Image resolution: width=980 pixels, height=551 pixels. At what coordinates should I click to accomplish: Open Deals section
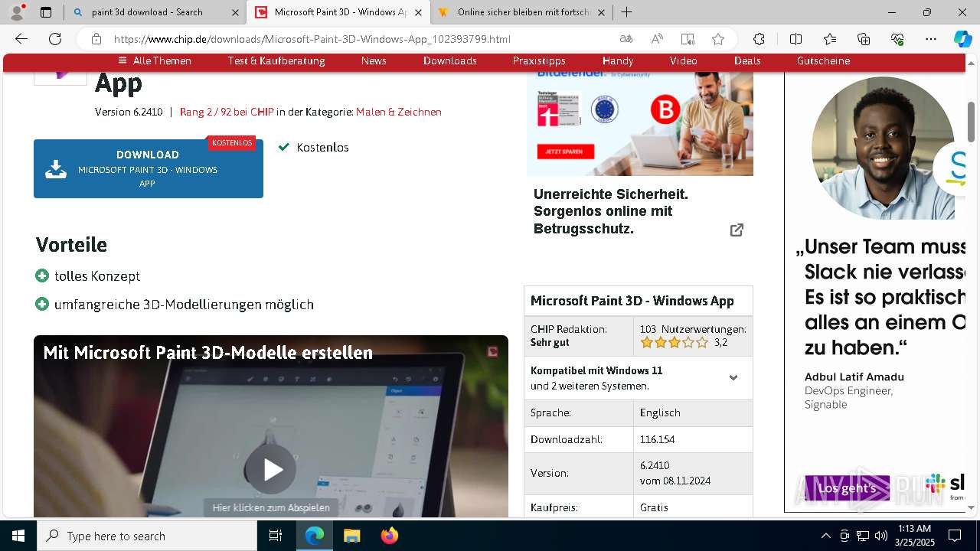(x=747, y=60)
